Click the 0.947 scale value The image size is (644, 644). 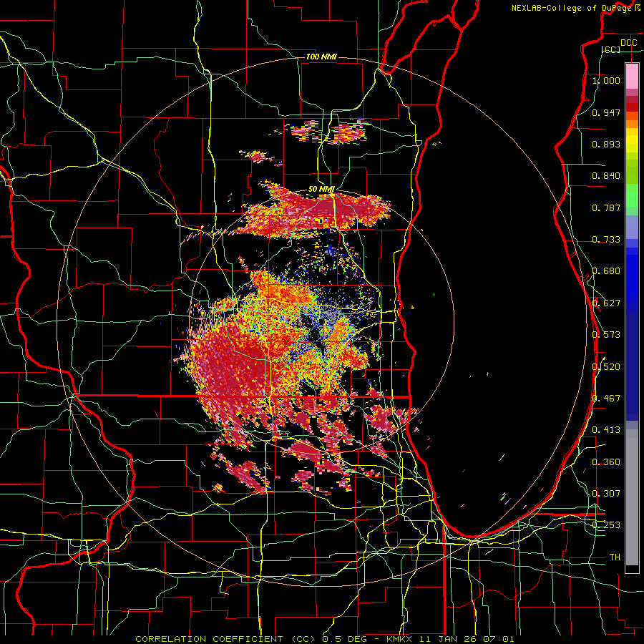point(606,112)
